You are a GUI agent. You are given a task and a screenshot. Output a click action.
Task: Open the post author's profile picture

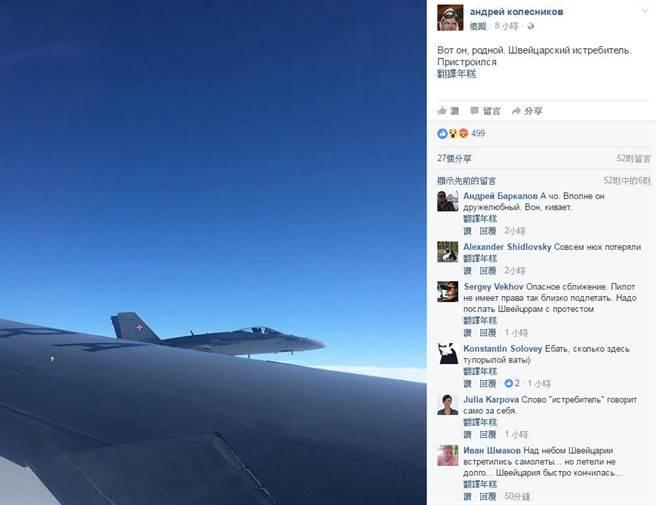click(x=450, y=18)
